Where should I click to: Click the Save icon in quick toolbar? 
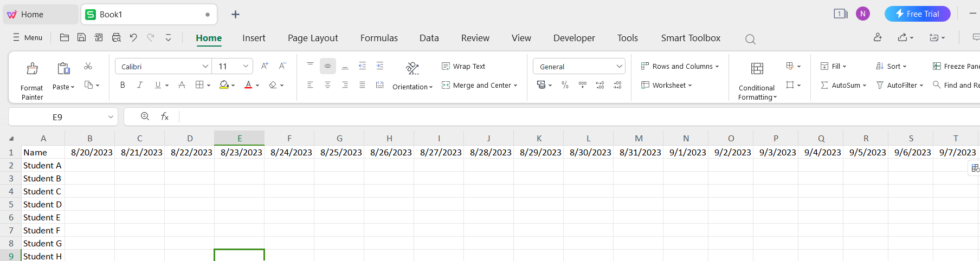(x=81, y=37)
